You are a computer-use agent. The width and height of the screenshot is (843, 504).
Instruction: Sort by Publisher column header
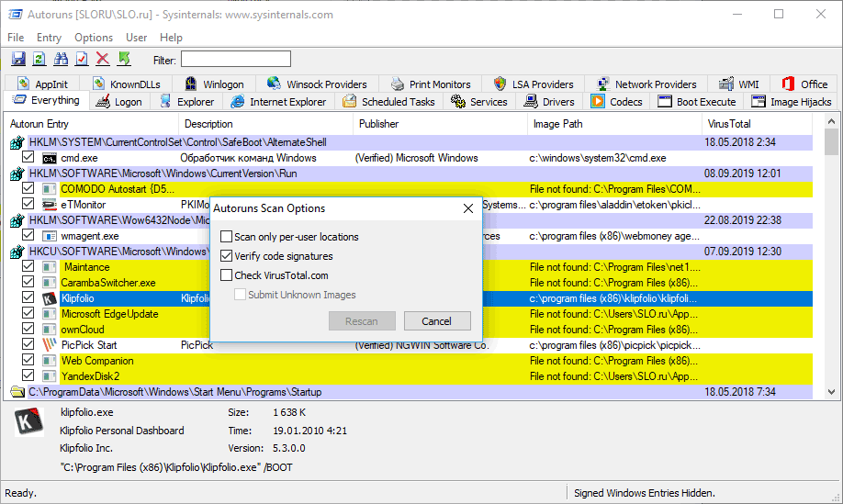coord(440,124)
